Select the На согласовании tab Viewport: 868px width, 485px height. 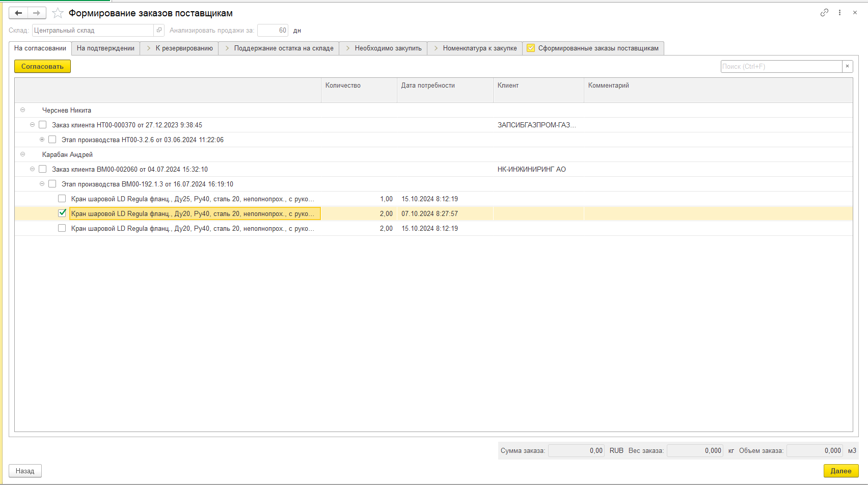click(40, 48)
